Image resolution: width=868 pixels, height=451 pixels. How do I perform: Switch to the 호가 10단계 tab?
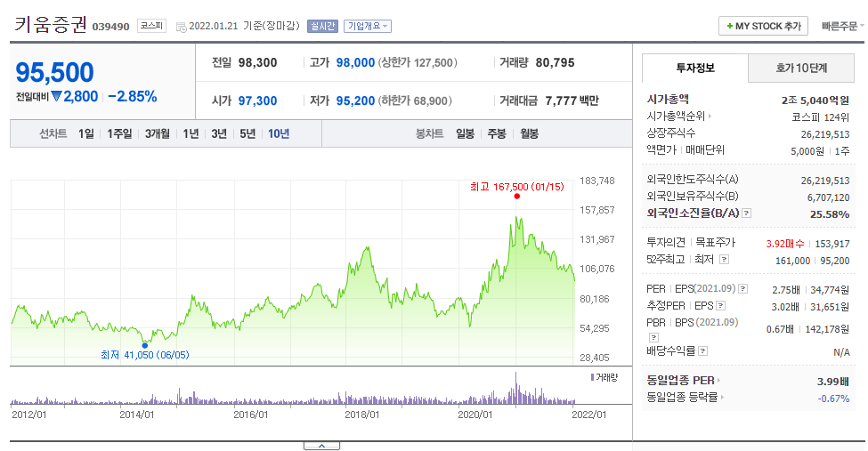[801, 68]
